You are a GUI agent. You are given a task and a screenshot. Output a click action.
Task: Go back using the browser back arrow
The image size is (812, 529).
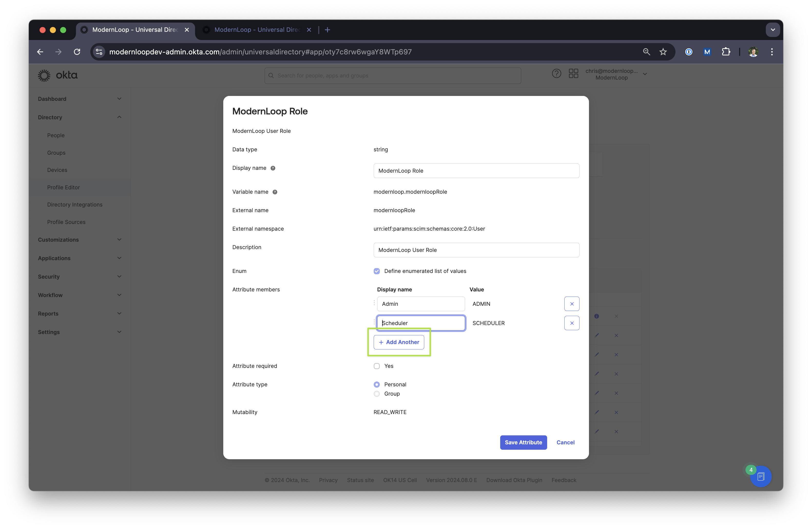(x=40, y=52)
